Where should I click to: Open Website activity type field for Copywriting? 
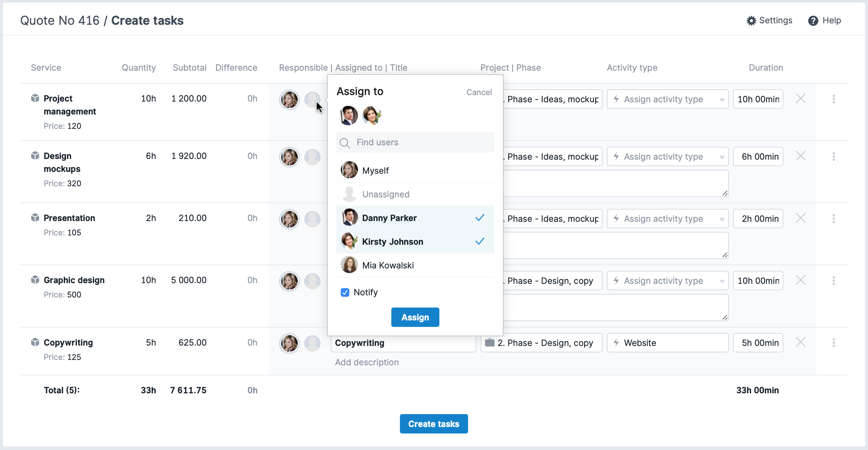point(667,343)
